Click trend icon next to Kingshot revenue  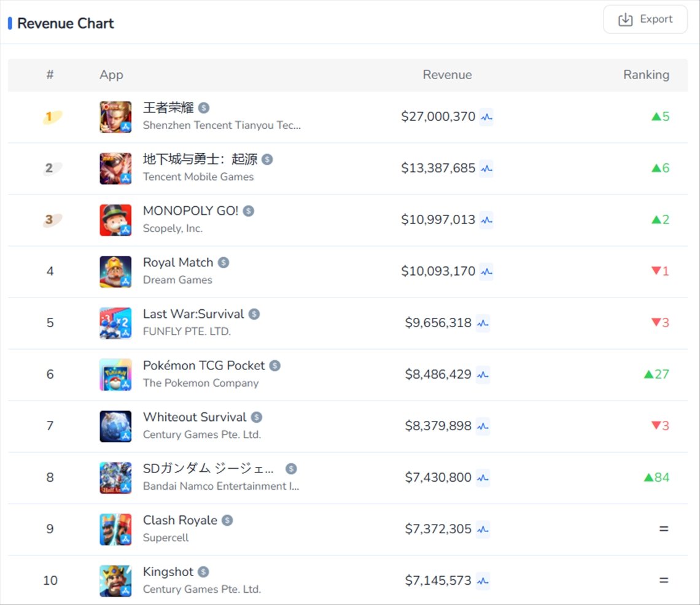click(483, 580)
